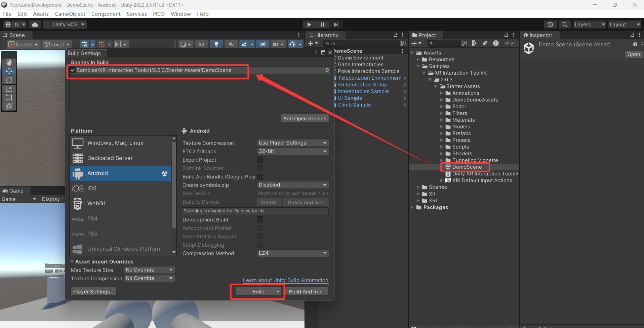
Task: Select the Move tool in Scene overlay
Action: pyautogui.click(x=9, y=71)
